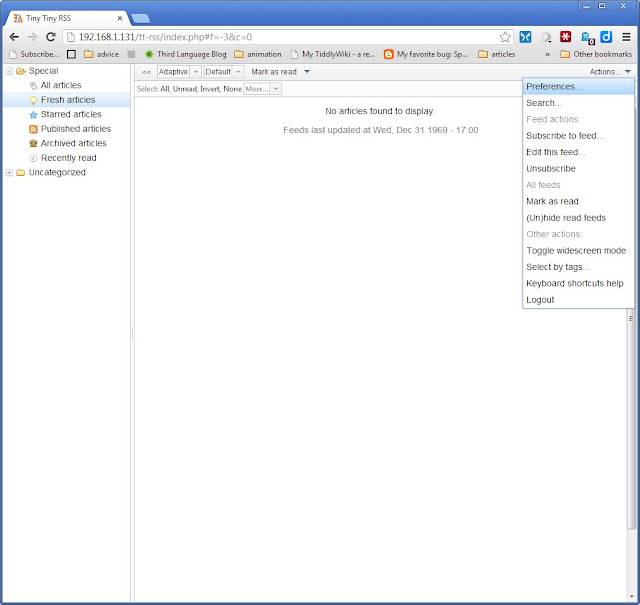Viewport: 640px width, 605px height.
Task: Select Subscribe to feed... menu item
Action: pos(578,136)
